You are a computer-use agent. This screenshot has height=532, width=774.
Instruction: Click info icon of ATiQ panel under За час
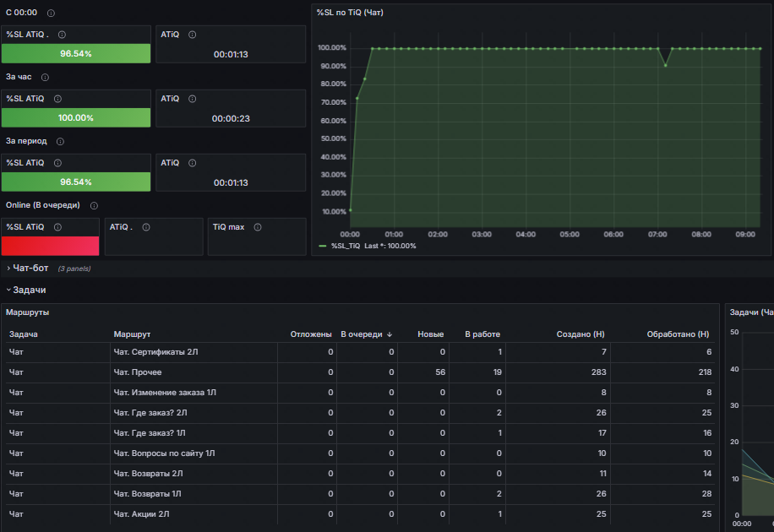(x=192, y=99)
